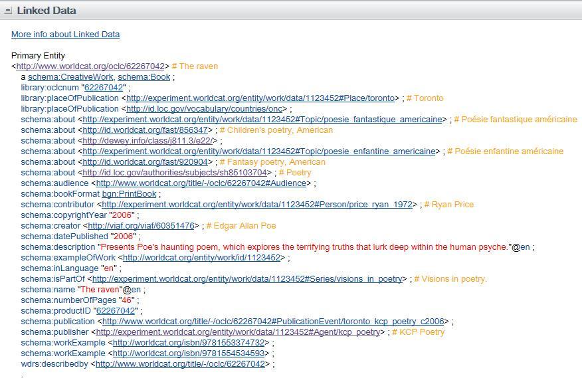Open 'More info about Linked Data' link
This screenshot has height=392, width=582.
[65, 35]
